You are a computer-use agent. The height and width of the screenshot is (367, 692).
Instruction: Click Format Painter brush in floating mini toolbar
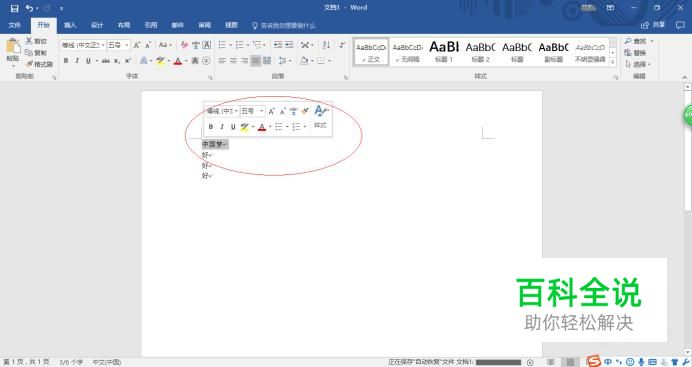[305, 111]
